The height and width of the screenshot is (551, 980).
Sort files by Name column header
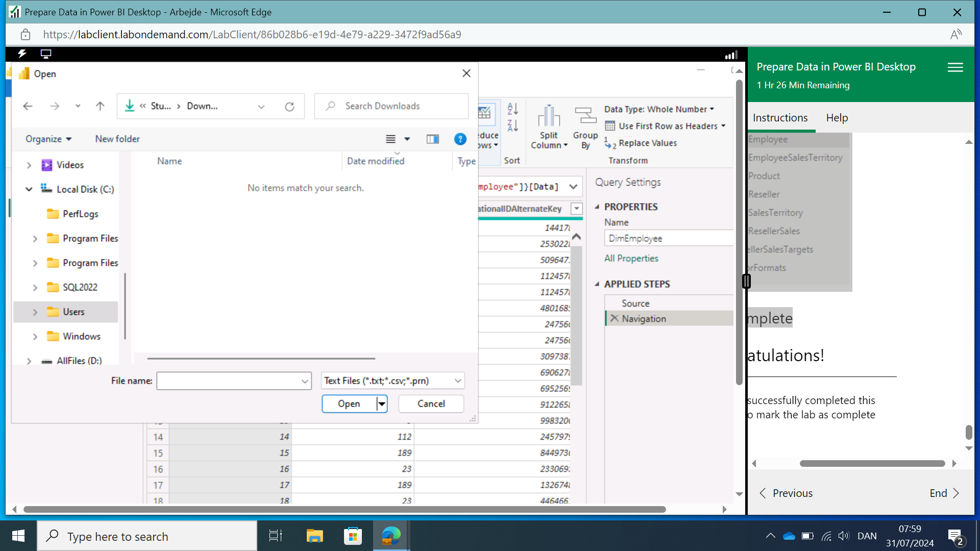[169, 161]
